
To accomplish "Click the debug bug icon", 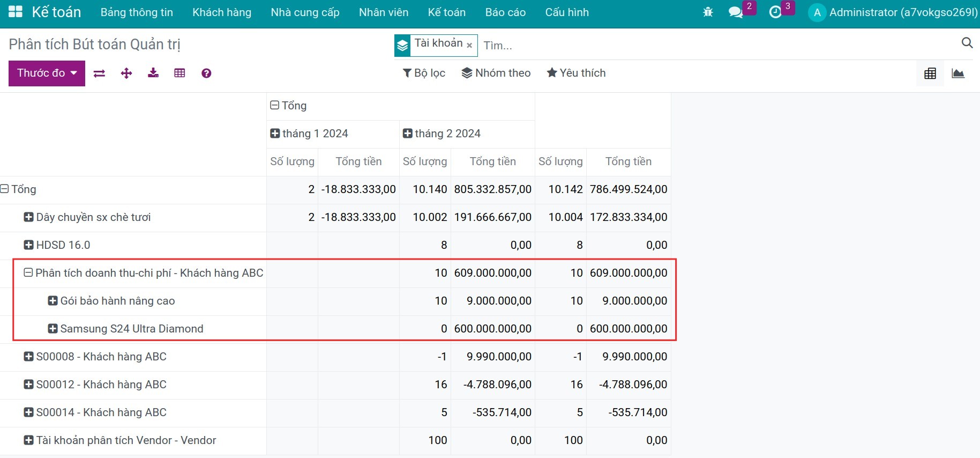I will click(x=708, y=12).
